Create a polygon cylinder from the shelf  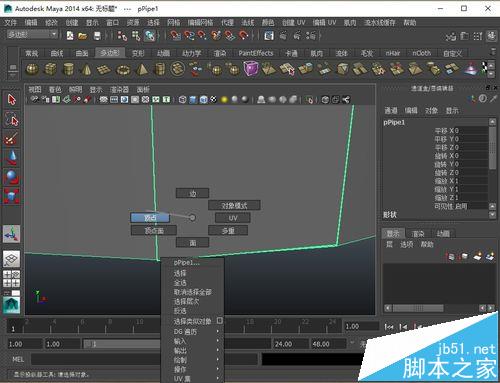pos(68,69)
